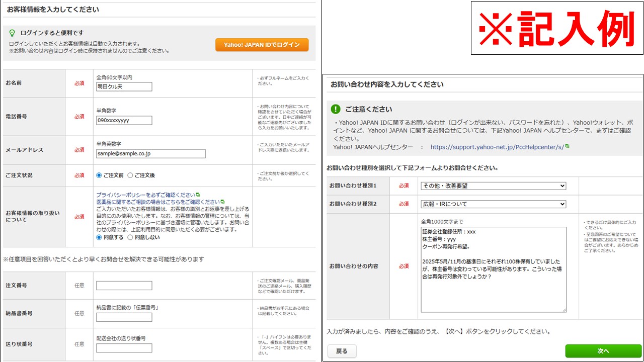Open the Yahoo! JAPAN help center URL
644x362 pixels.
coord(497,147)
